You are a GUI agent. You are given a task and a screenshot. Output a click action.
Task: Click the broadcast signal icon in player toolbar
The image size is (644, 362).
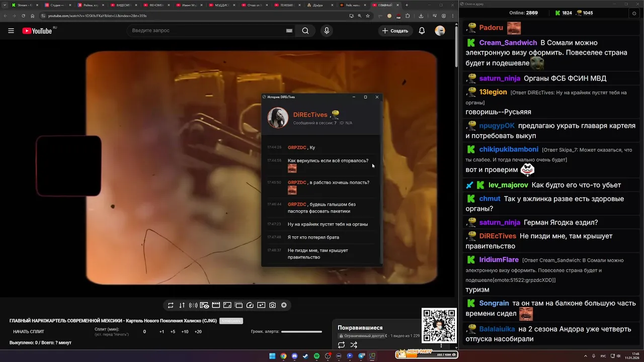[x=193, y=305]
